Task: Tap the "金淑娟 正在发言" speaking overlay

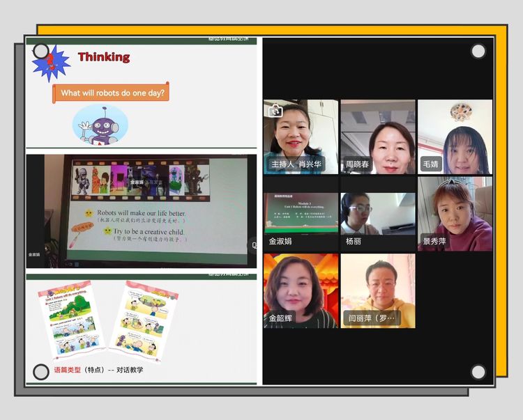Action: pyautogui.click(x=146, y=182)
